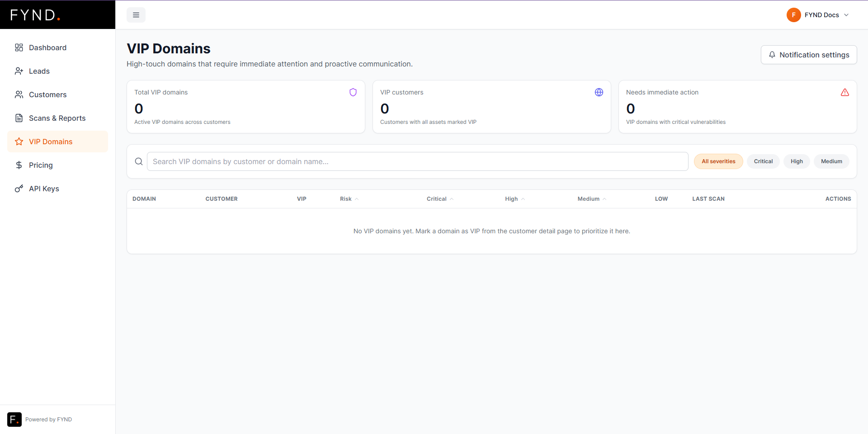Filter by Critical severity
This screenshot has width=868, height=434.
[763, 161]
